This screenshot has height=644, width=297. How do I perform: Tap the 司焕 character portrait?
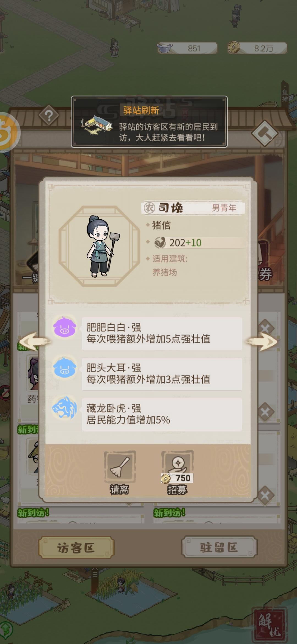pyautogui.click(x=100, y=246)
